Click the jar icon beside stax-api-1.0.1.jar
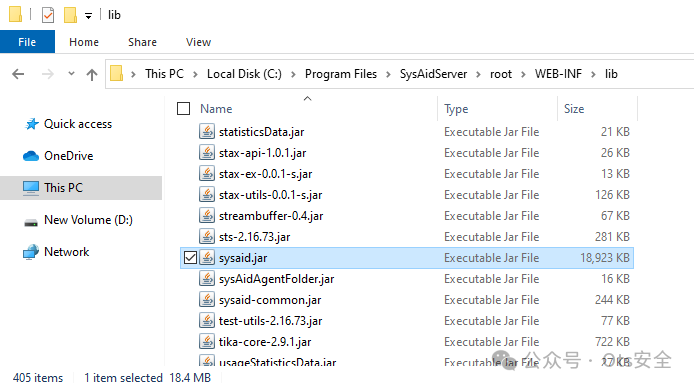Viewport: 694px width, 388px height. tap(207, 153)
